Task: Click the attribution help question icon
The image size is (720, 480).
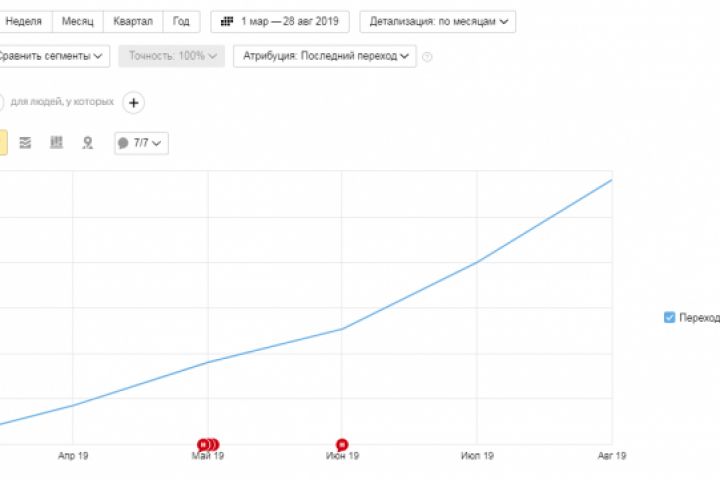Action: coord(427,57)
